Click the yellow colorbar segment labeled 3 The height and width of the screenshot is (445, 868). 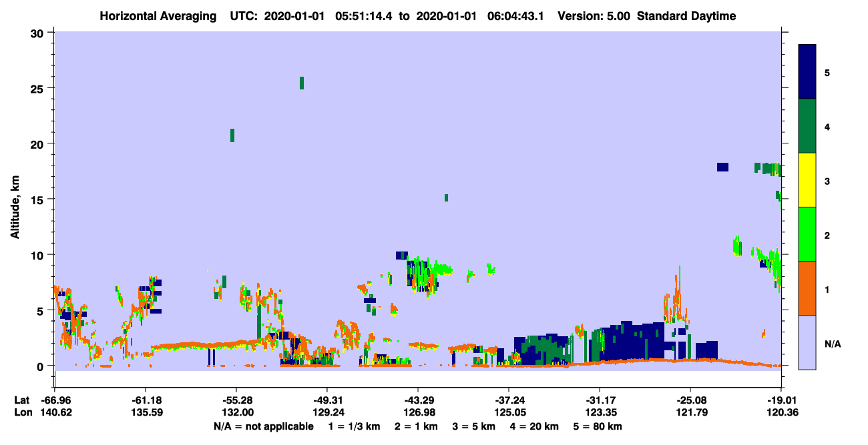pos(807,180)
